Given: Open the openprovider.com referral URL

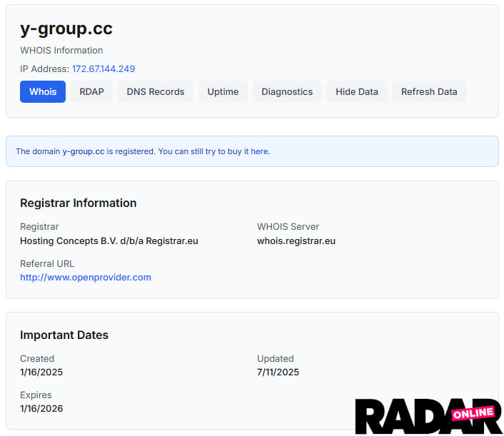Looking at the screenshot, I should point(86,278).
